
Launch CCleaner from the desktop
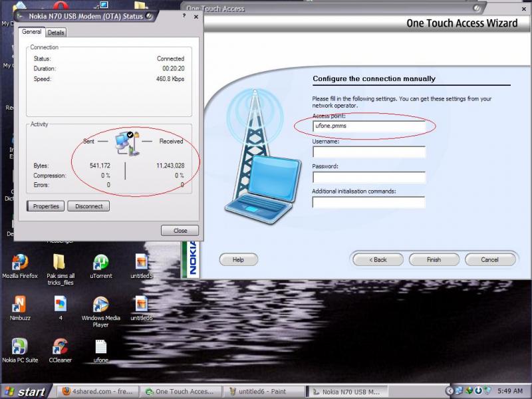click(60, 350)
